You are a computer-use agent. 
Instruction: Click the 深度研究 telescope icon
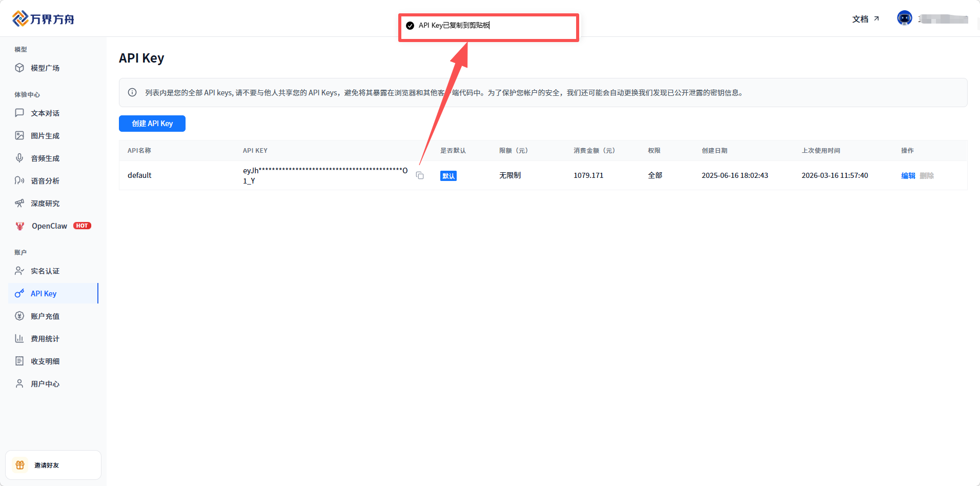[19, 204]
